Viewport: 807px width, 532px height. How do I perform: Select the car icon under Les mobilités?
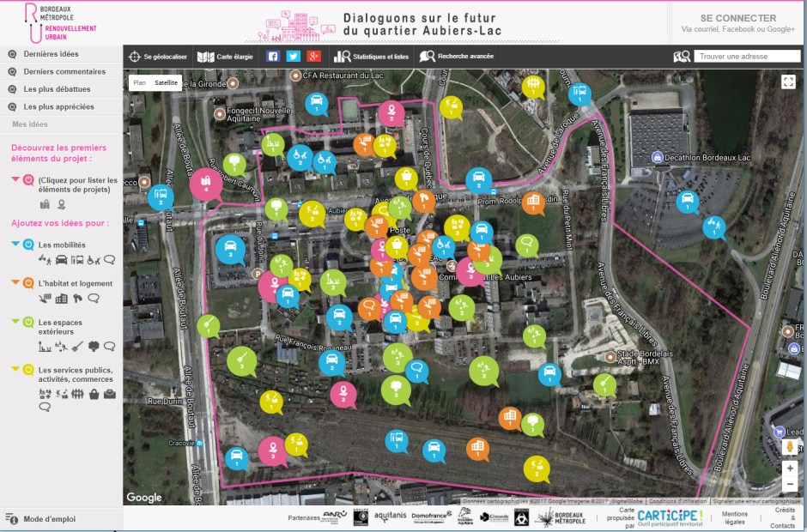click(x=62, y=259)
